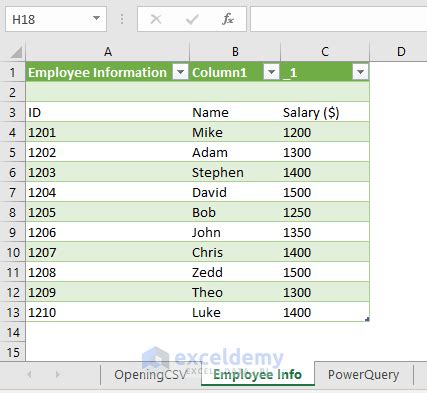This screenshot has width=427, height=393.
Task: Select the Name header cell
Action: 235,112
